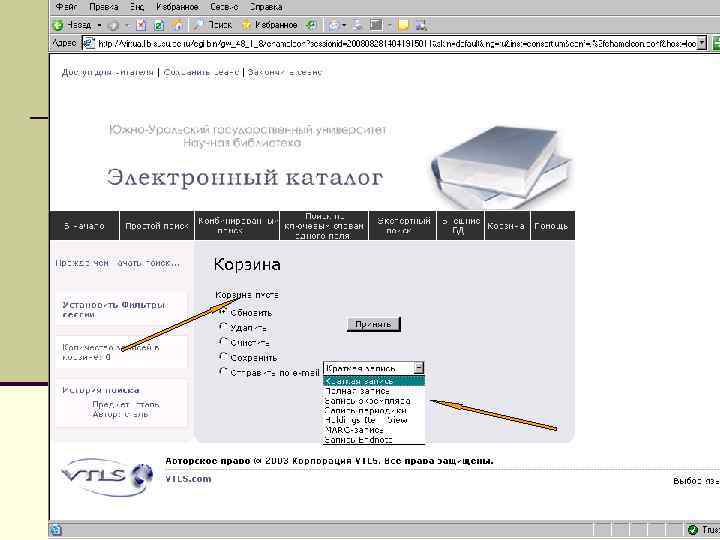Choose Запись экземпляра in the dropdown list
Viewport: 720px width, 540px height.
[x=374, y=401]
